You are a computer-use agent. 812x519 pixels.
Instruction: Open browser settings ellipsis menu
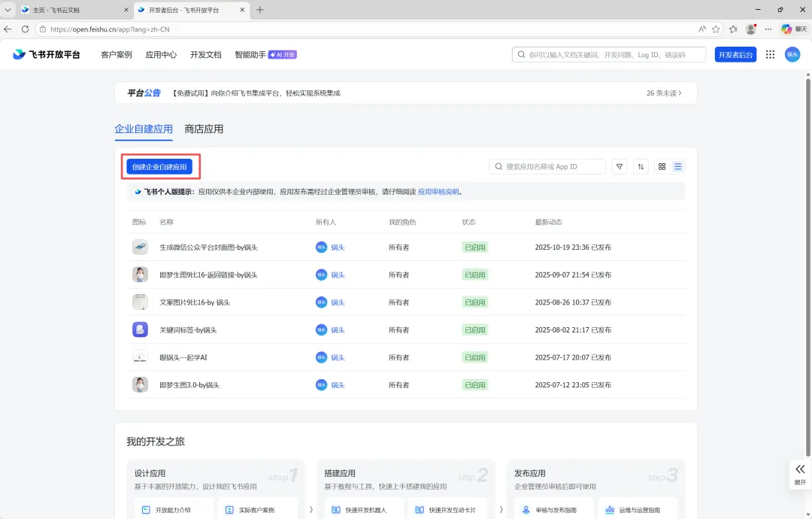(768, 29)
